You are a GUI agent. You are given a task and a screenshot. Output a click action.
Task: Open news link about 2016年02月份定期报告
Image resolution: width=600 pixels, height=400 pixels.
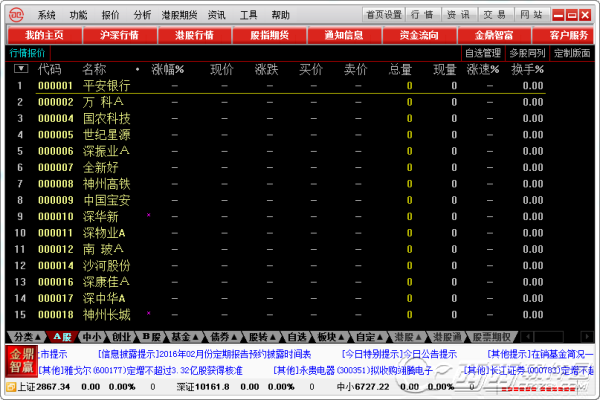coord(204,354)
